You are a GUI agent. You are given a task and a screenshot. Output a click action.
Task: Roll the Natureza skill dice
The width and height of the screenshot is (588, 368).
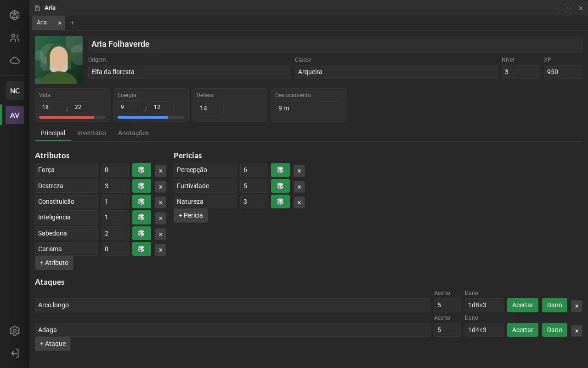point(280,201)
